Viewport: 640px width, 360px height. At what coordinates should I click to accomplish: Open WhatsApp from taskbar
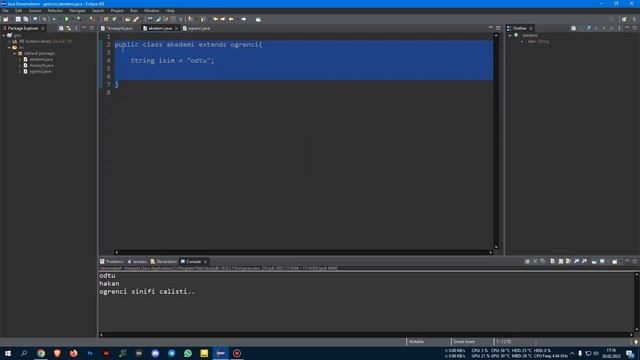point(188,353)
